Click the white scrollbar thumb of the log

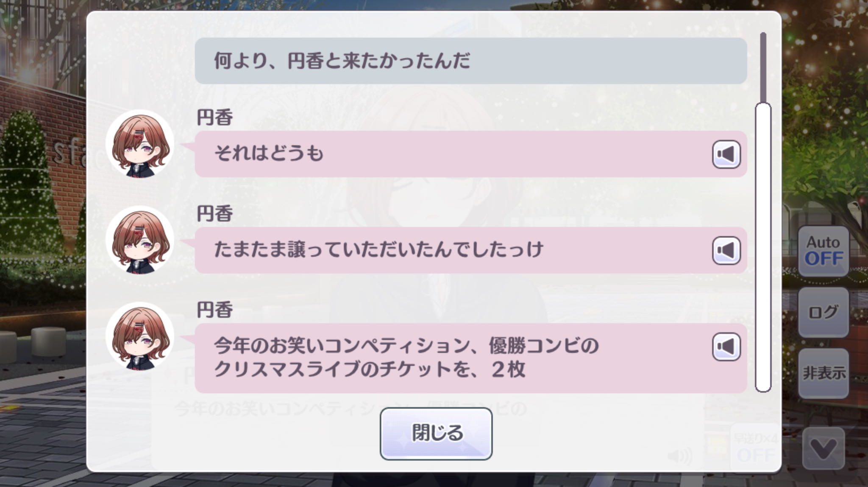click(x=763, y=246)
